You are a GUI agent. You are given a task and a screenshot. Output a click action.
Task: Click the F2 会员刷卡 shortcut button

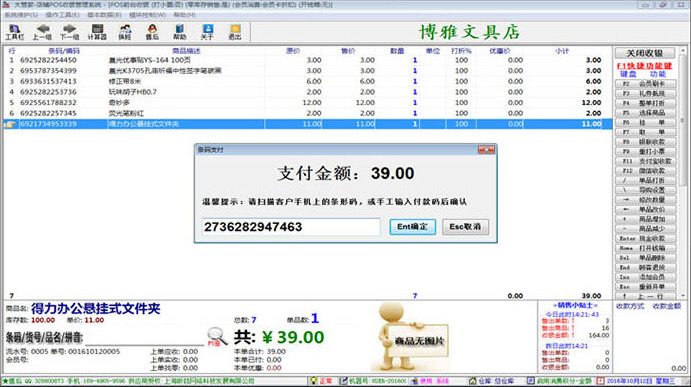tap(645, 84)
